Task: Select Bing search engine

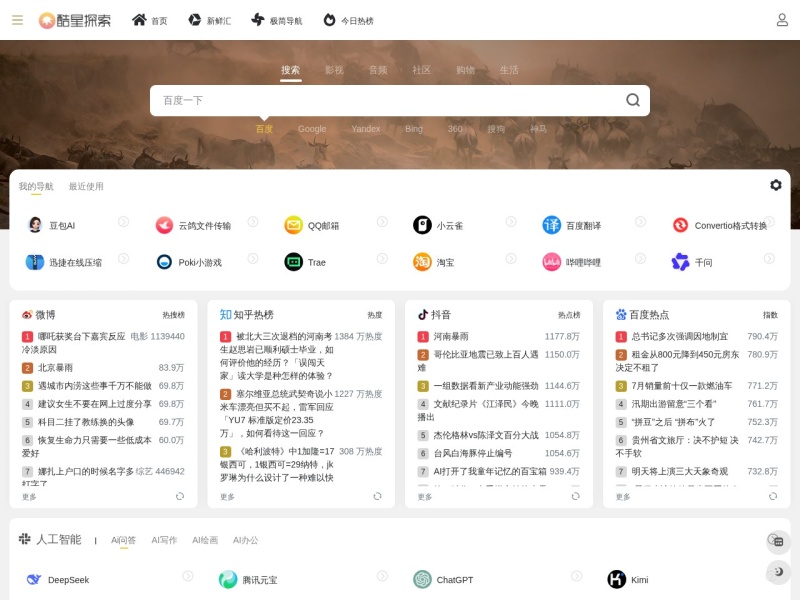Action: pos(414,129)
